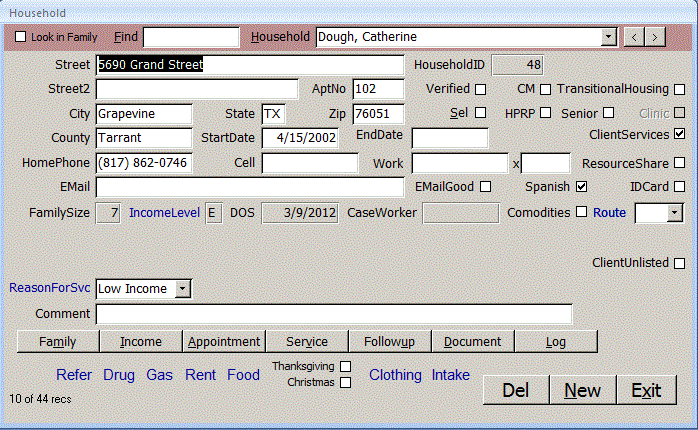Click the Exit button
Viewport: 698px width, 430px height.
click(646, 390)
